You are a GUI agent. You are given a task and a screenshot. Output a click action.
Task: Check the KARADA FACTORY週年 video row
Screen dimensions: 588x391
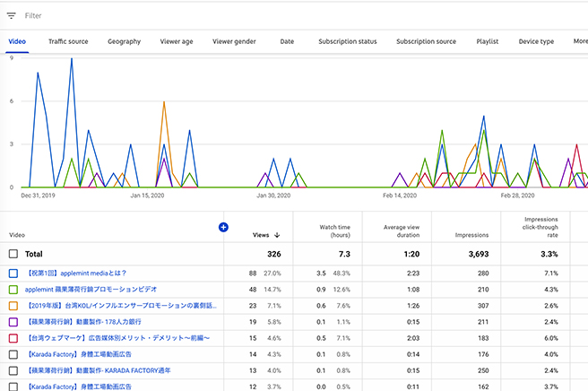click(13, 370)
